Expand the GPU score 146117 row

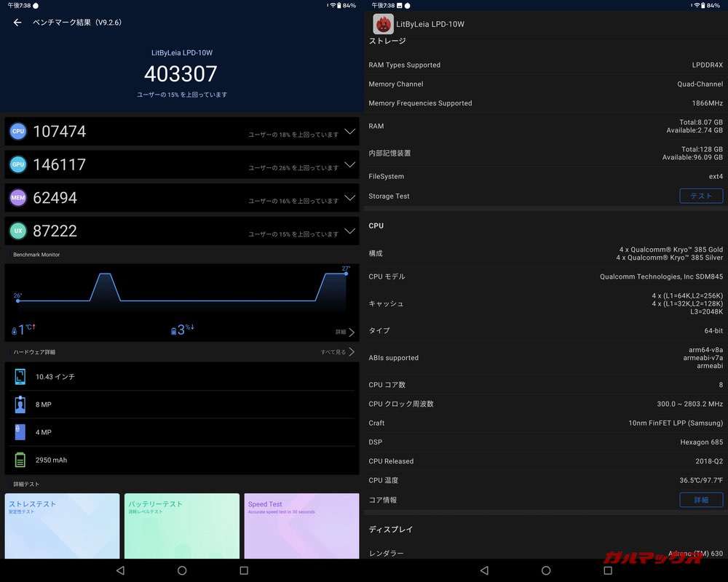pos(349,165)
